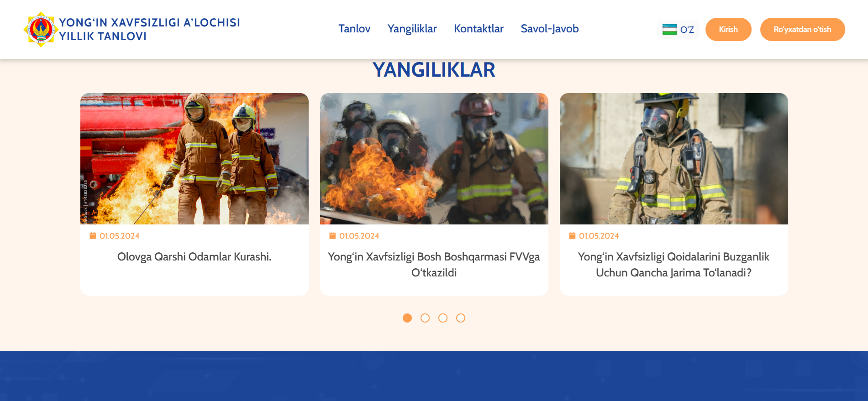868x401 pixels.
Task: Open the Tanlov menu item
Action: (x=354, y=29)
